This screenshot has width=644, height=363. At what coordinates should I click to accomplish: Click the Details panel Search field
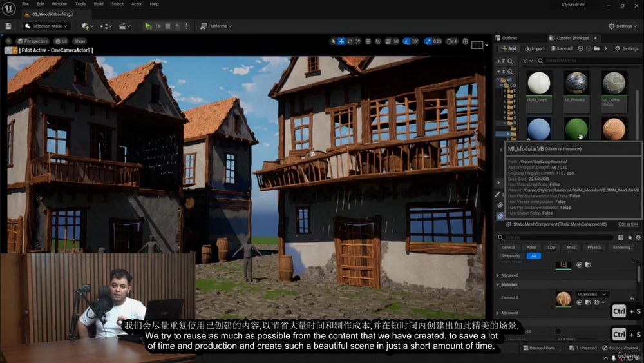point(555,237)
